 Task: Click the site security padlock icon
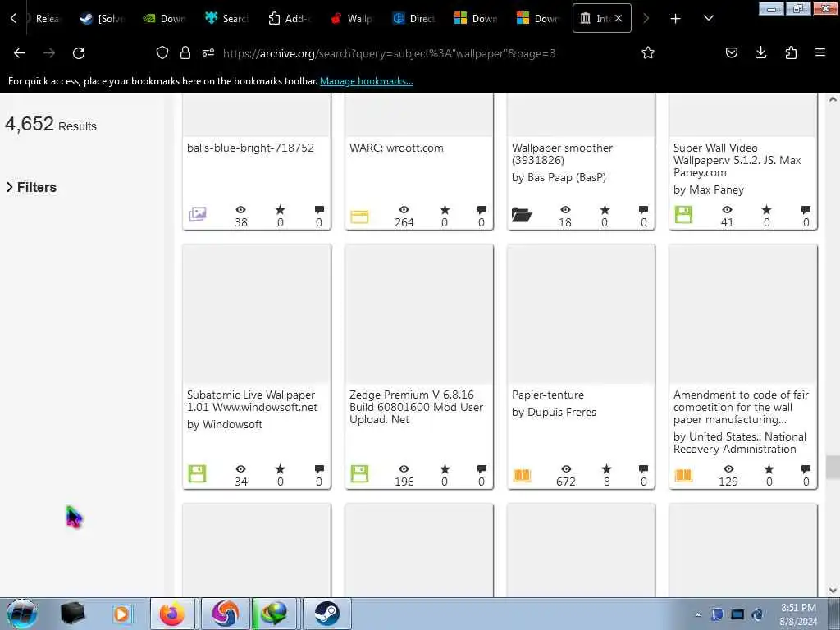(x=185, y=52)
